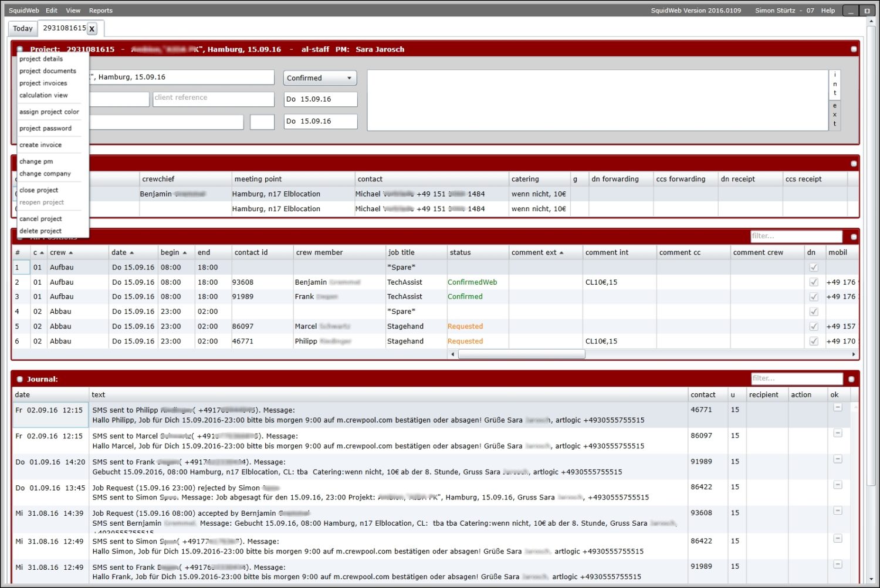Toggle dn checkbox for Benjamin's row
880x588 pixels.
pyautogui.click(x=814, y=282)
